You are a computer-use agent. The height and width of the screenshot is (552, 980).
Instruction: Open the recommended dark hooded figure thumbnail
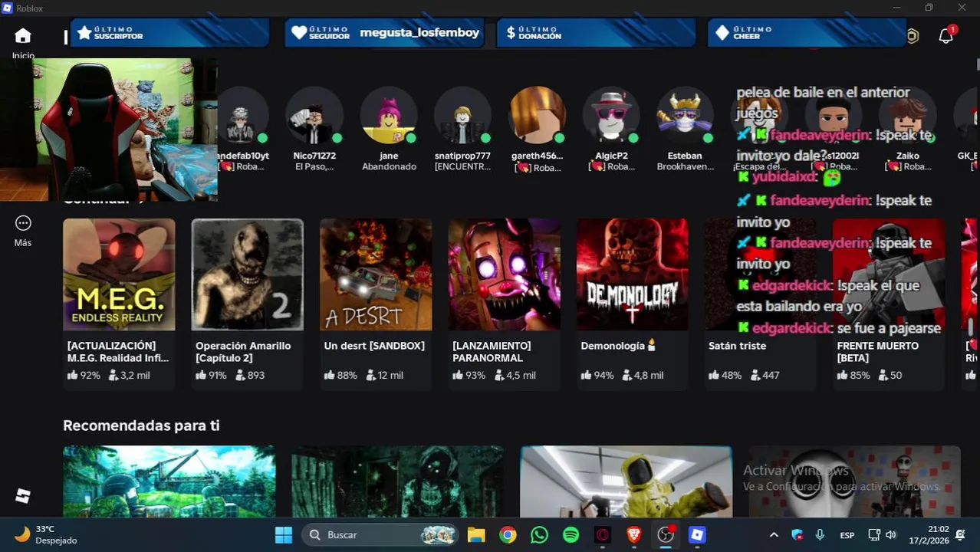pos(398,481)
